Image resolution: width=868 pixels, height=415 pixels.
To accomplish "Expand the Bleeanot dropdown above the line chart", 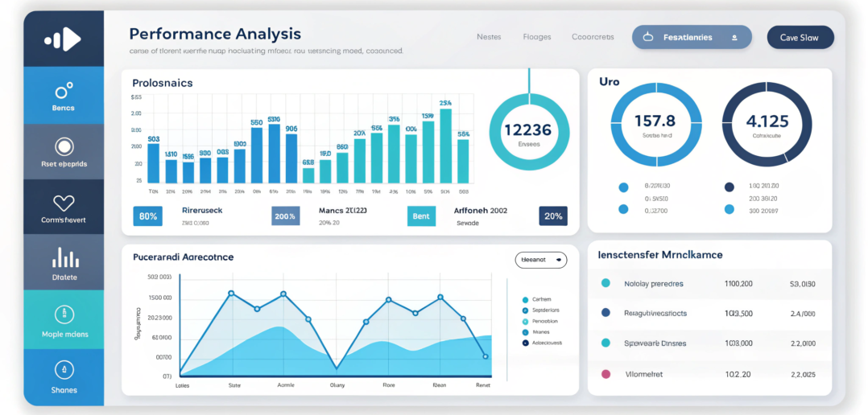I will click(540, 260).
